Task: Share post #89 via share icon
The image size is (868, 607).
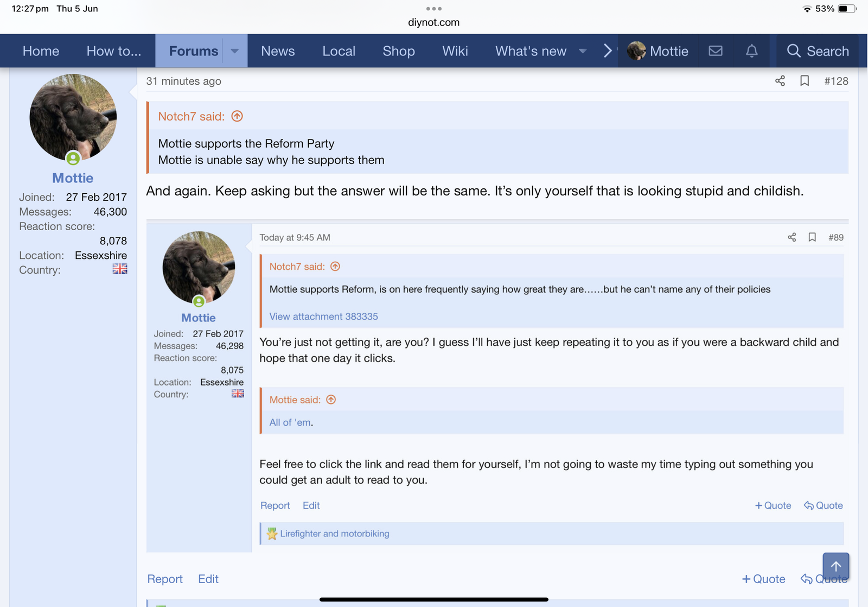Action: click(792, 237)
